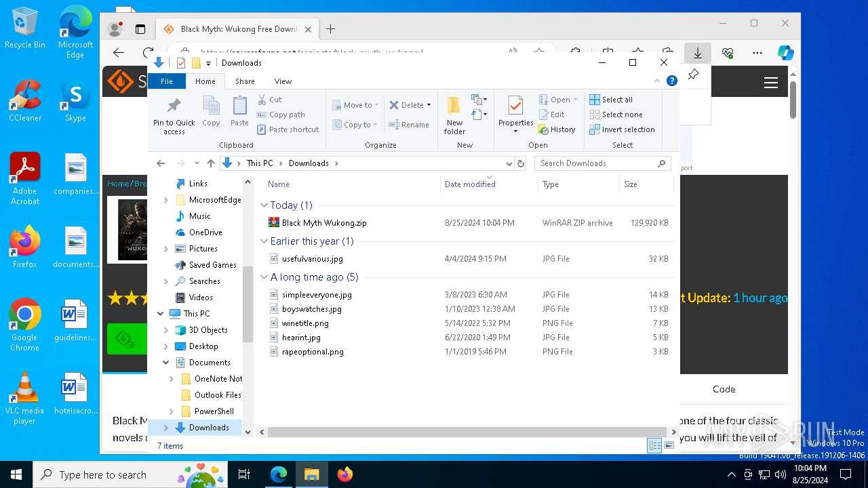Viewport: 868px width, 488px height.
Task: Collapse the A long time ago group
Action: click(264, 277)
